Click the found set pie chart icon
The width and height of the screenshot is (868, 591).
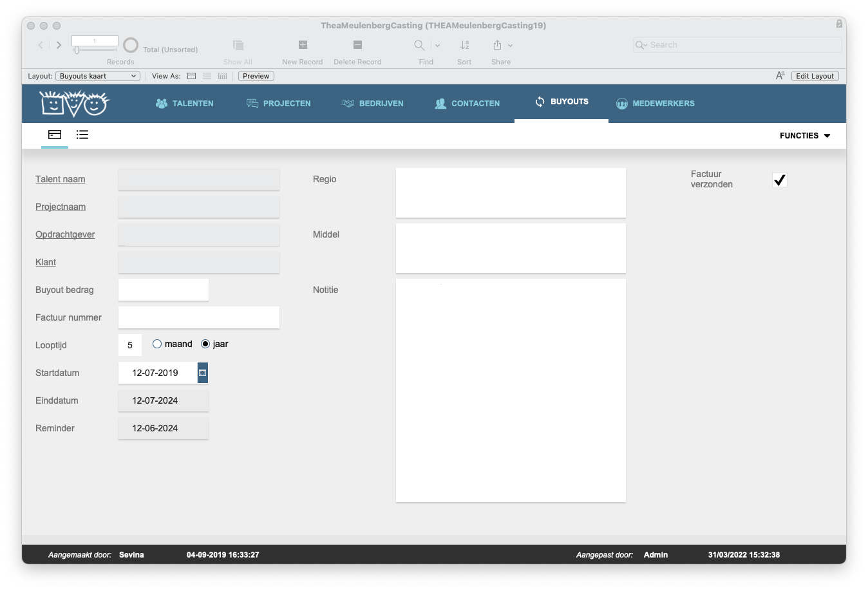[x=131, y=45]
